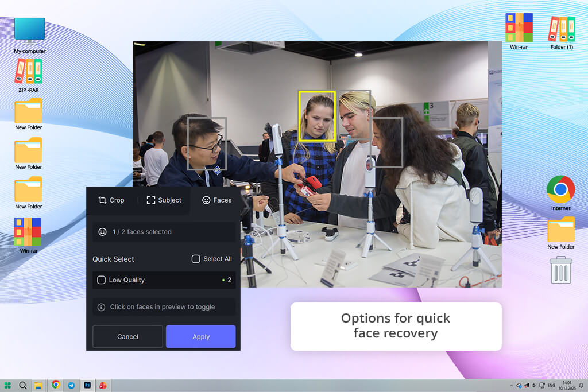
Task: Open Photoshop from the taskbar
Action: point(87,385)
